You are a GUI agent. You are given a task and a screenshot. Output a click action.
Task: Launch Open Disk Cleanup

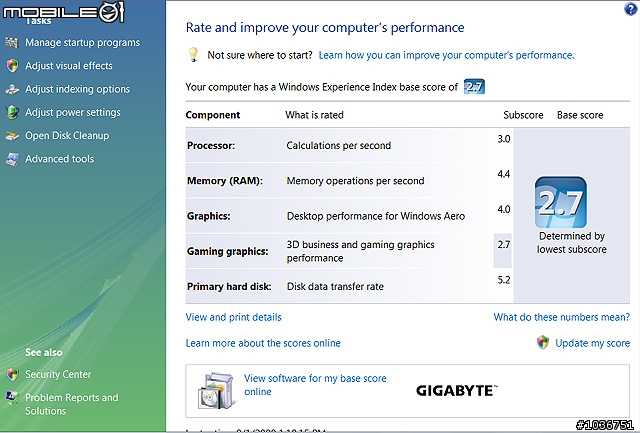click(67, 135)
